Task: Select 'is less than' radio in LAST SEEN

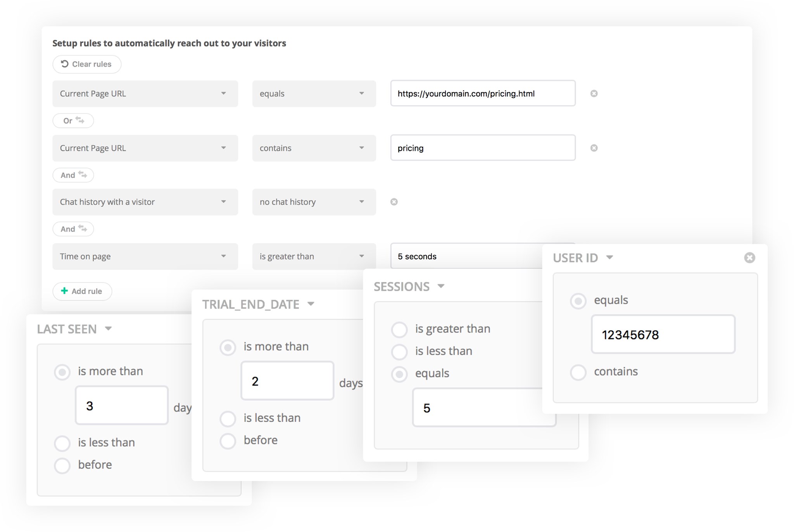Action: (x=62, y=443)
